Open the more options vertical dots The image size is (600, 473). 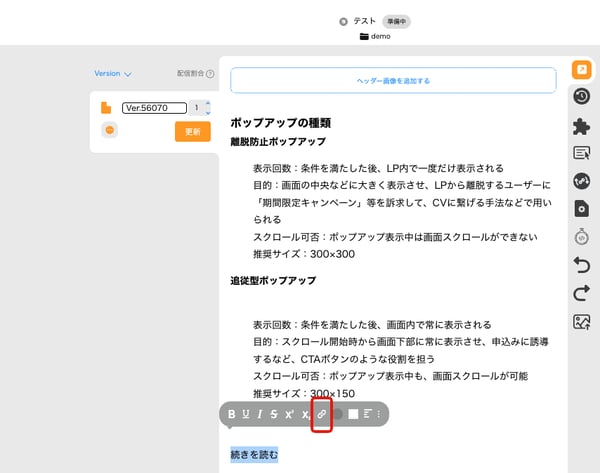click(379, 414)
